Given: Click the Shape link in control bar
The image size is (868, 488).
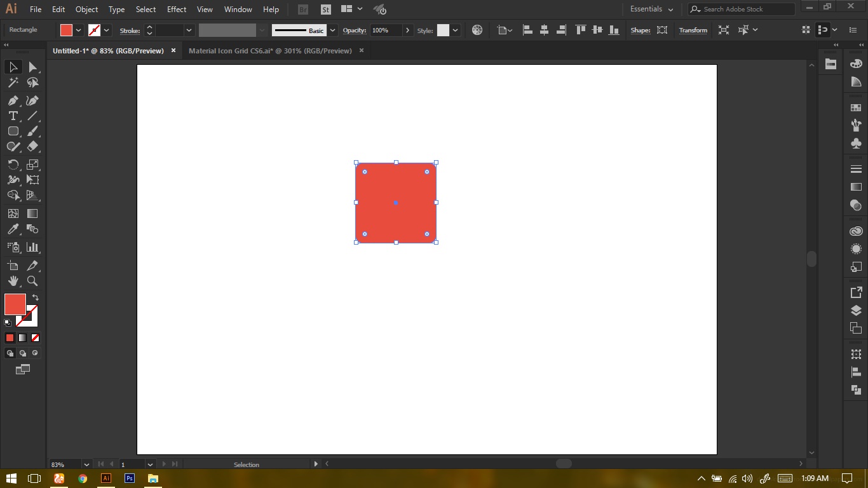Looking at the screenshot, I should (x=641, y=30).
